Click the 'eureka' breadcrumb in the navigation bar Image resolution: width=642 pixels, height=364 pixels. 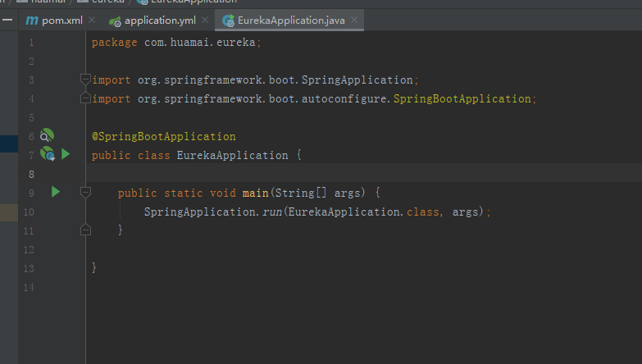107,2
